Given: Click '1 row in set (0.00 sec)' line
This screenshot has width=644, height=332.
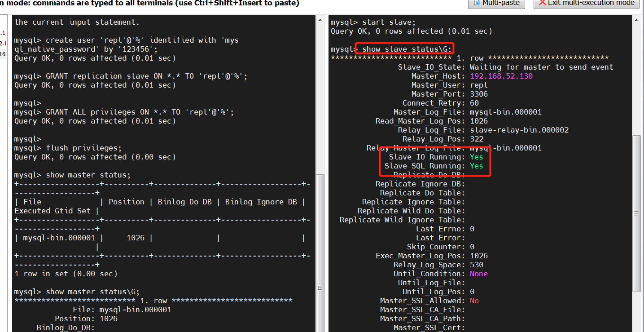Looking at the screenshot, I should (66, 274).
